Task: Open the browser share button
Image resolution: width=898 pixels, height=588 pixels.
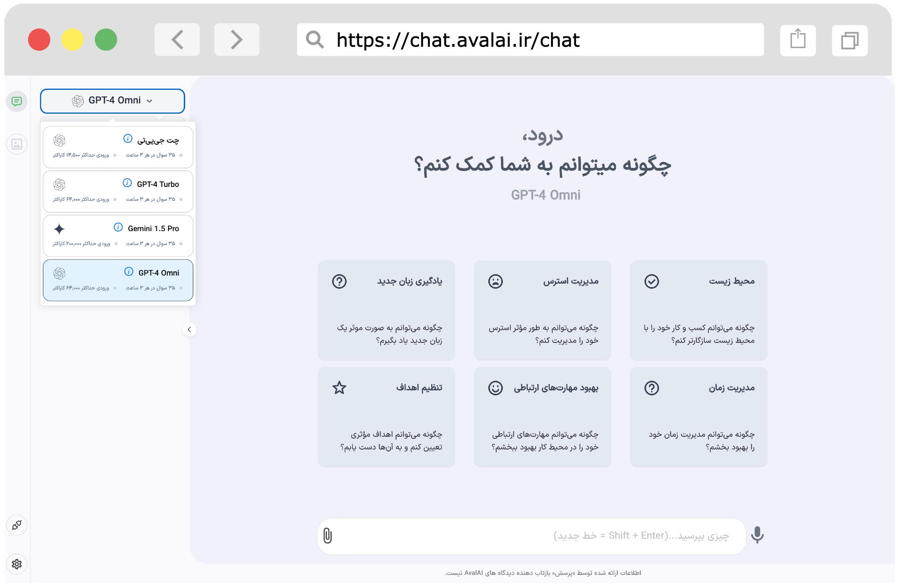Action: (798, 40)
